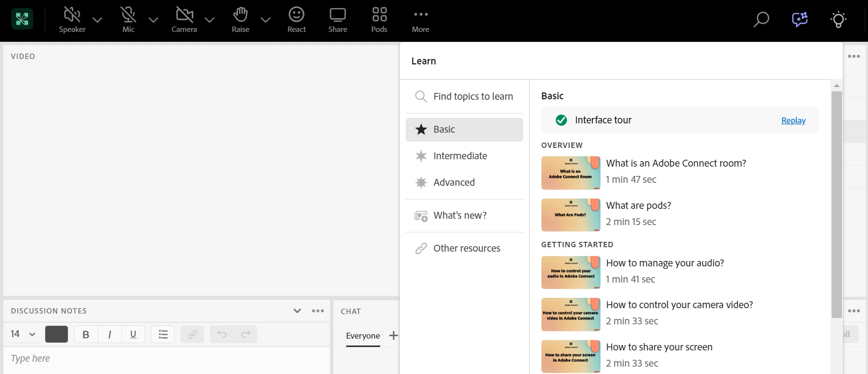Toggle bulleted list in notes
Screen dimensions: 868x374
(163, 334)
